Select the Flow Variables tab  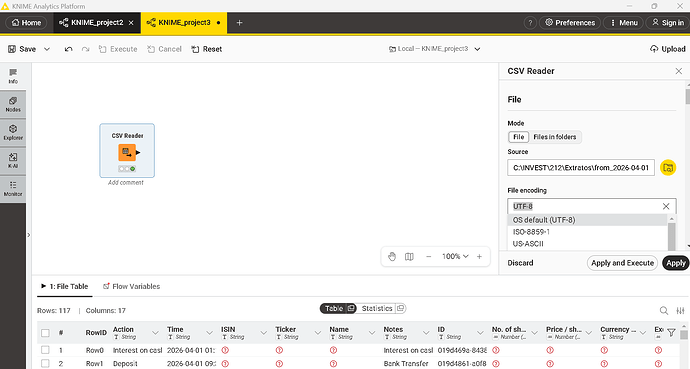pyautogui.click(x=131, y=286)
